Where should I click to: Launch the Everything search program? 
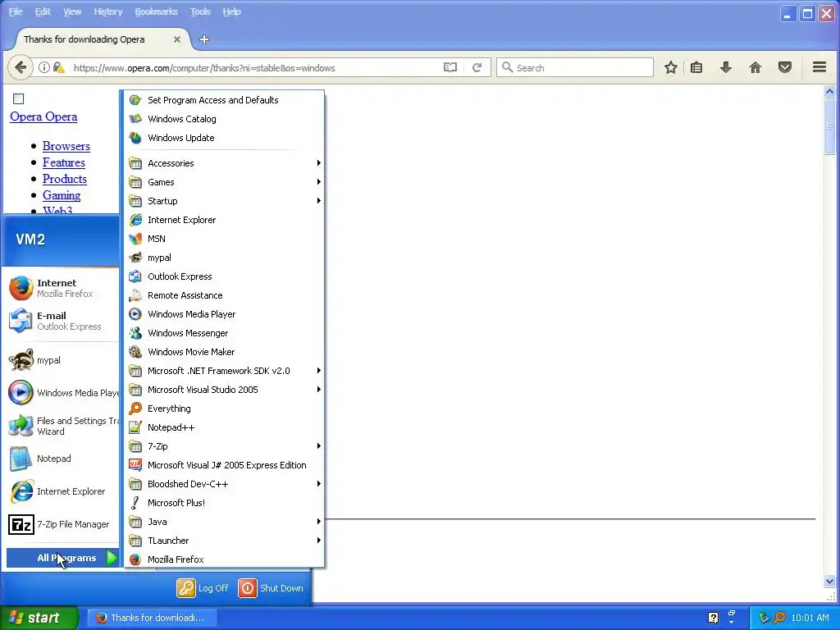coord(224,409)
